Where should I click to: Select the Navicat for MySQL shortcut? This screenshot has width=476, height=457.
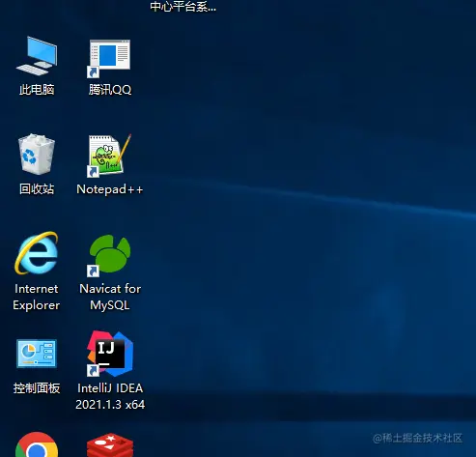click(109, 256)
